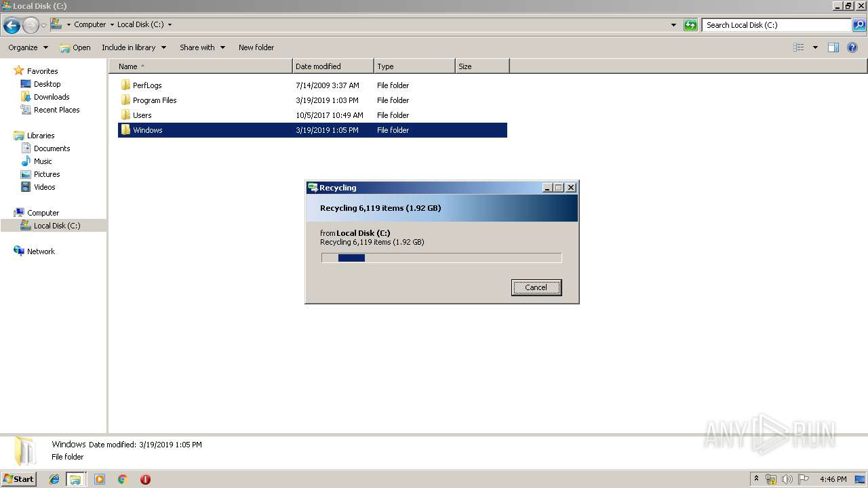Select the PerfLogs folder icon
Image resolution: width=868 pixels, height=488 pixels.
click(x=125, y=85)
